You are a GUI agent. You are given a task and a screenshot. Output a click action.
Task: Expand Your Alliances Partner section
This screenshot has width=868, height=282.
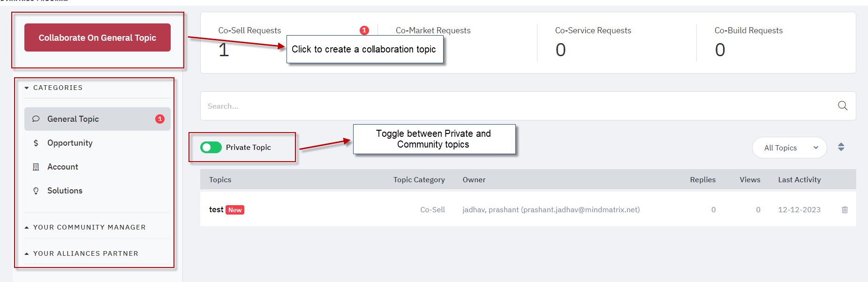pyautogui.click(x=82, y=253)
